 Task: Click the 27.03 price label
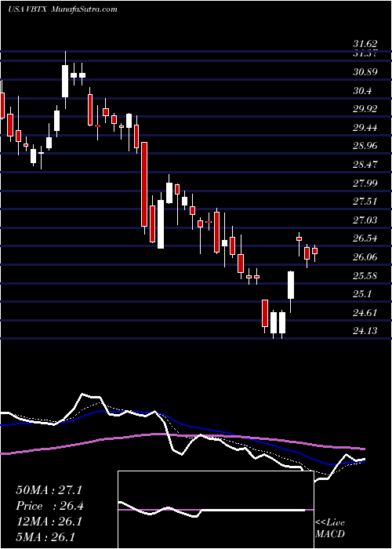coord(365,220)
